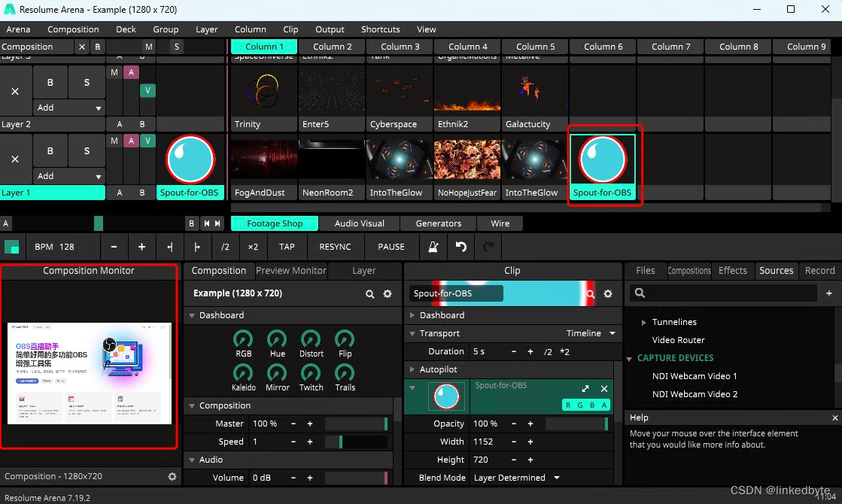Clear Layer 2 with the X button
842x504 pixels.
[x=15, y=91]
